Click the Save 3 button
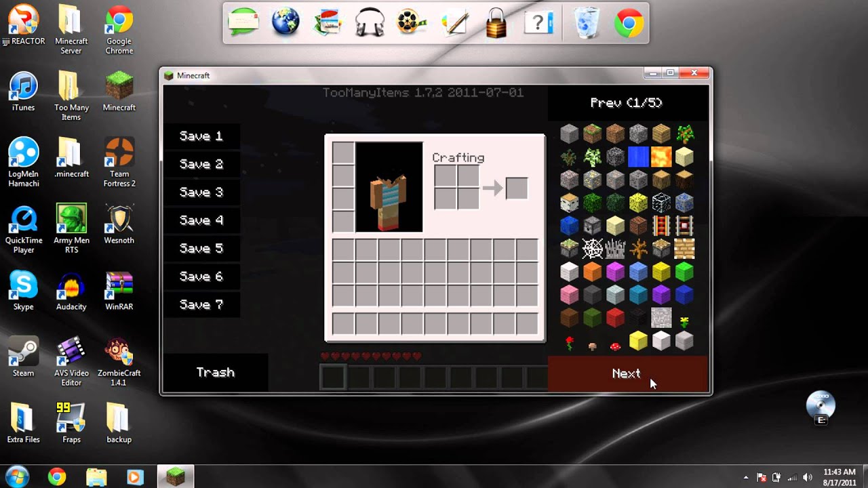 click(201, 192)
